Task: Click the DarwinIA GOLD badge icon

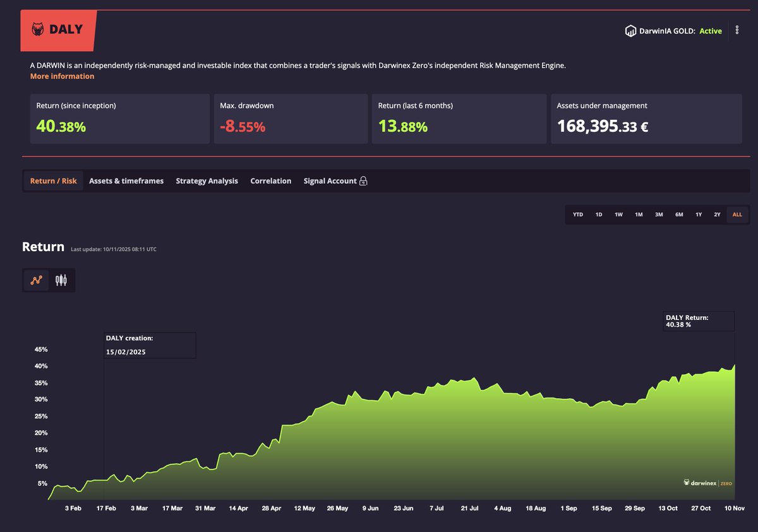Action: point(630,31)
